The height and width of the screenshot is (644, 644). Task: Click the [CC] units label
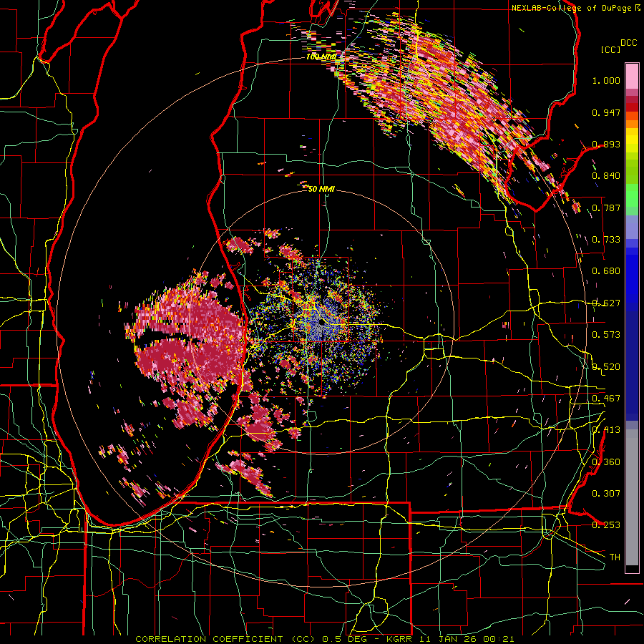(610, 49)
